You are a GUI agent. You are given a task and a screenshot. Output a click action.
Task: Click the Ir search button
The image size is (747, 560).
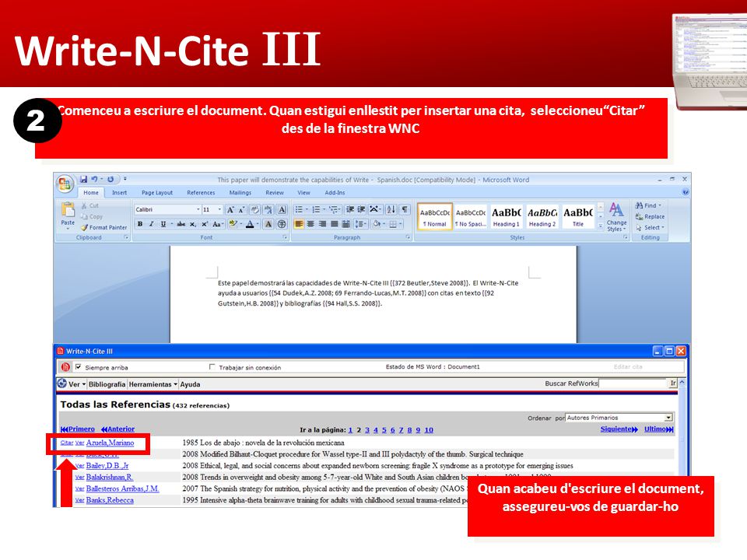click(x=672, y=383)
